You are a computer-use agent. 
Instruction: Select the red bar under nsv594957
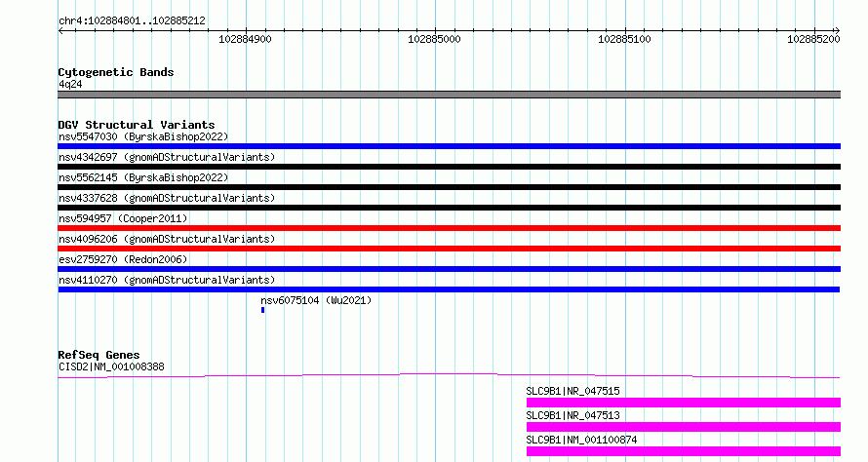click(x=449, y=228)
